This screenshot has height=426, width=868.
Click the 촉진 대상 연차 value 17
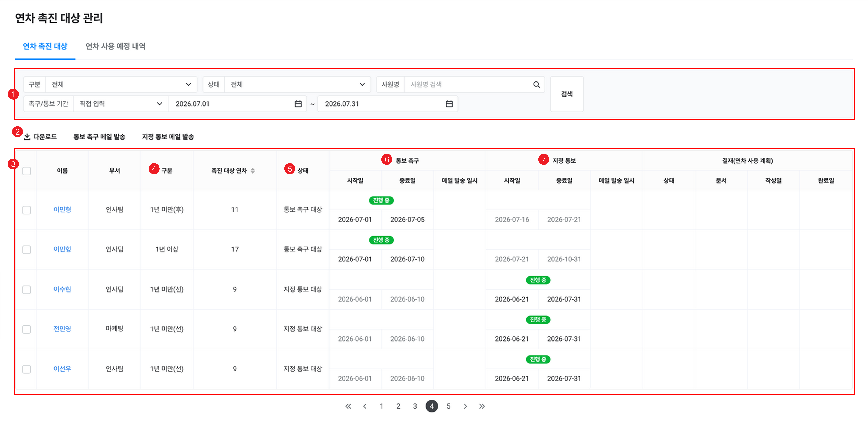[235, 249]
